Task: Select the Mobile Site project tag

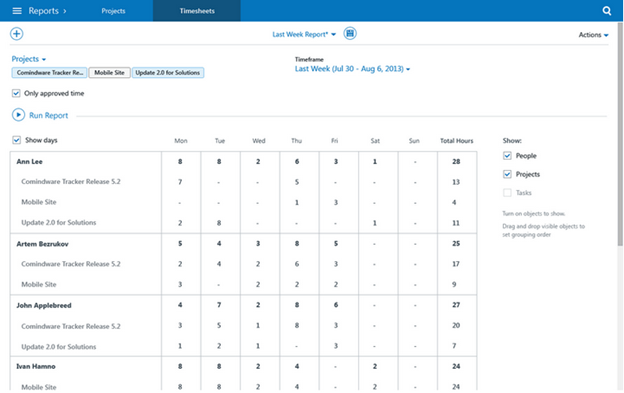Action: pyautogui.click(x=109, y=73)
